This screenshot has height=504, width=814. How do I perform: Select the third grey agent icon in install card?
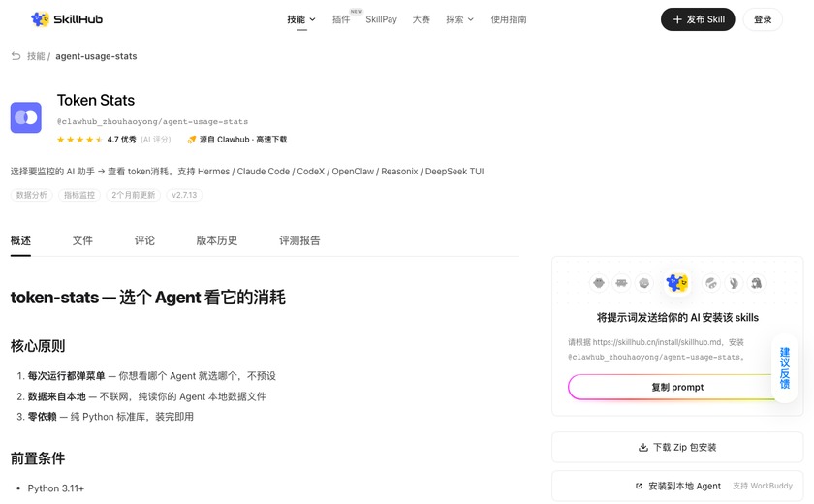(x=644, y=283)
